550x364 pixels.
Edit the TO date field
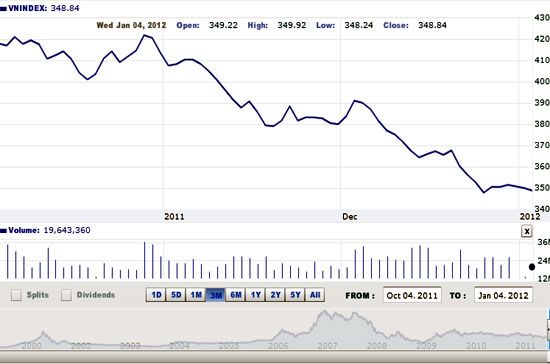click(503, 295)
